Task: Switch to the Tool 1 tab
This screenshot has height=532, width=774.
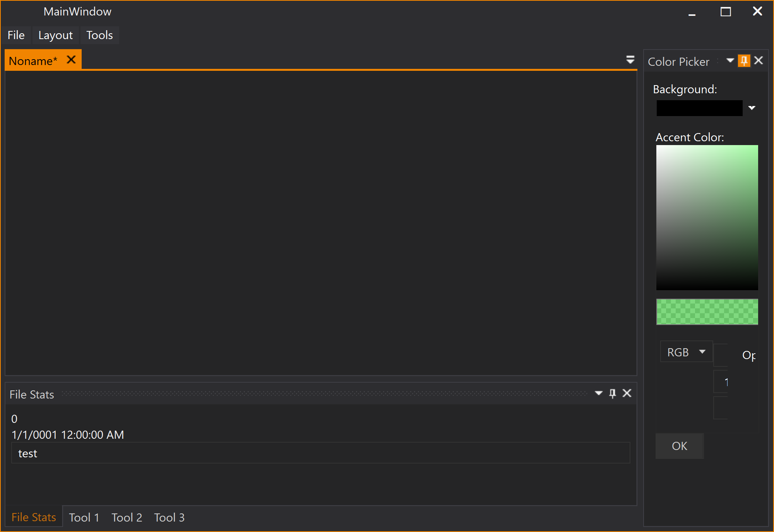Action: (x=84, y=517)
